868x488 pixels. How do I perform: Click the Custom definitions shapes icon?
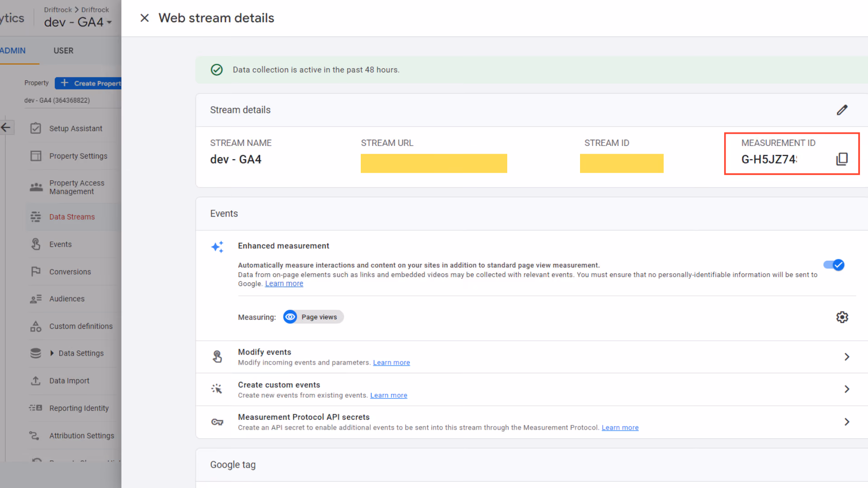coord(36,326)
